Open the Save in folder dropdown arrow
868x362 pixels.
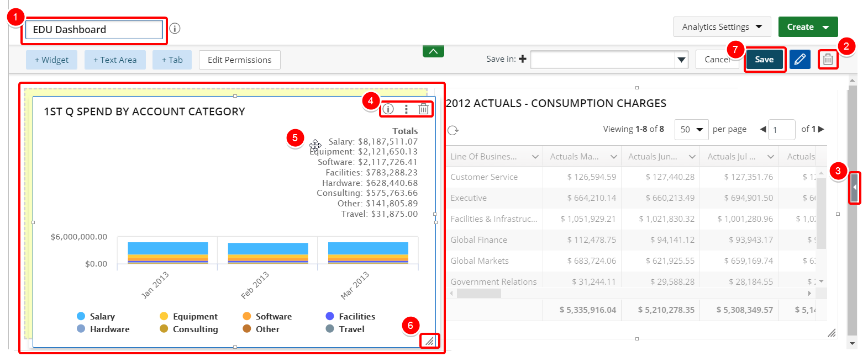pyautogui.click(x=682, y=60)
